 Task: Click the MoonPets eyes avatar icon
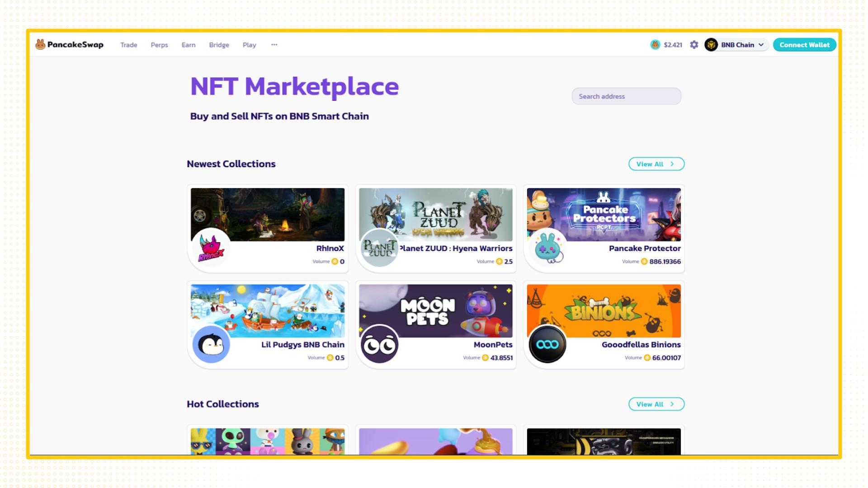379,345
